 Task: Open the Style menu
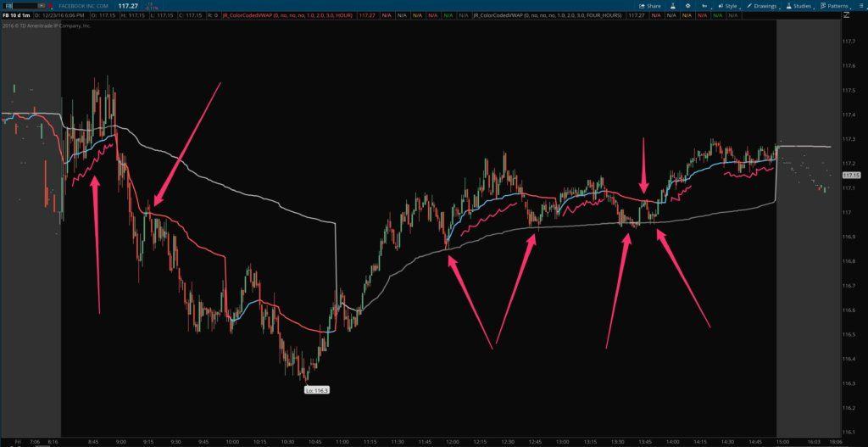pos(728,6)
